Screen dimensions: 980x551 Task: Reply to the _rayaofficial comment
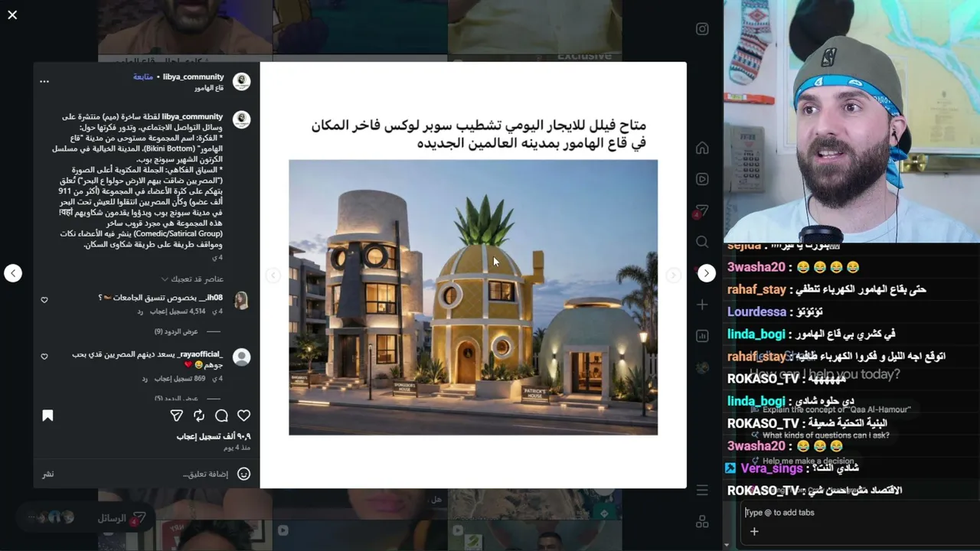[x=145, y=379]
